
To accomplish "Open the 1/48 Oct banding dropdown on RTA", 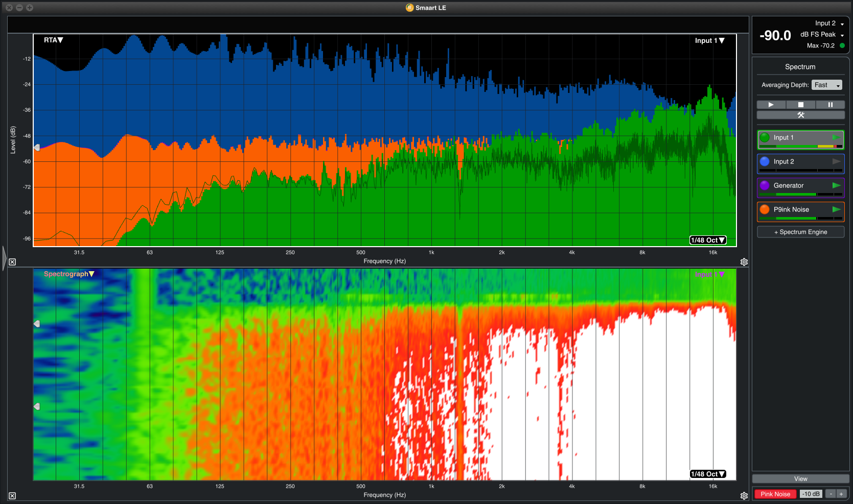I will [708, 240].
